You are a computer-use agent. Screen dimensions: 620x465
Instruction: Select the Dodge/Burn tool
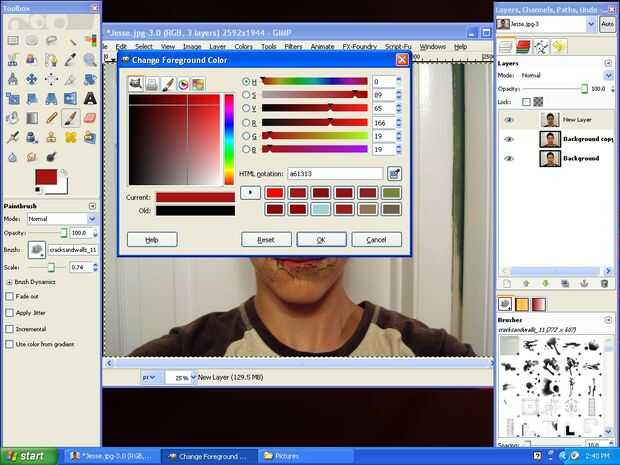point(51,157)
